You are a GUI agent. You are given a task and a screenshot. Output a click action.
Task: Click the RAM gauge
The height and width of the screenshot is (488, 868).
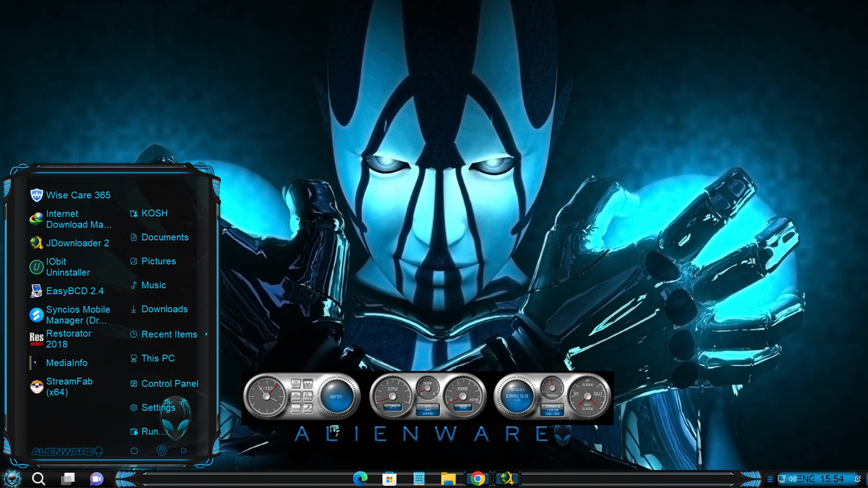coord(464,396)
